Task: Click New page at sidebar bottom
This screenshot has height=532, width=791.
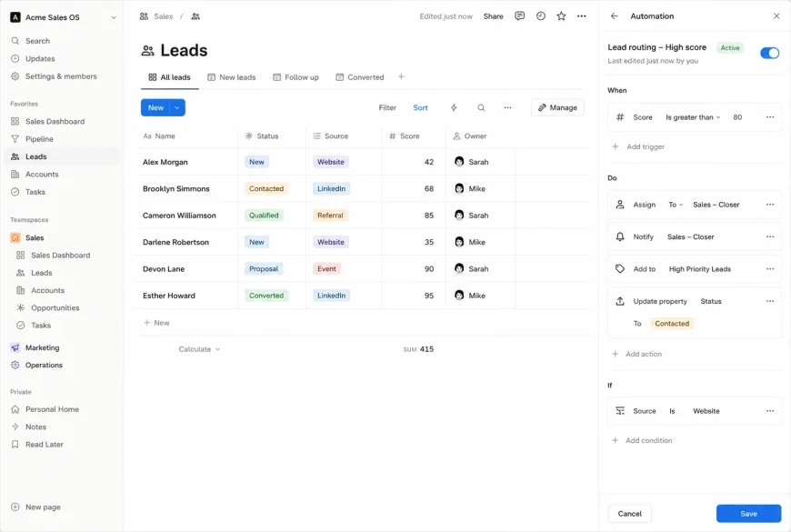Action: point(35,507)
